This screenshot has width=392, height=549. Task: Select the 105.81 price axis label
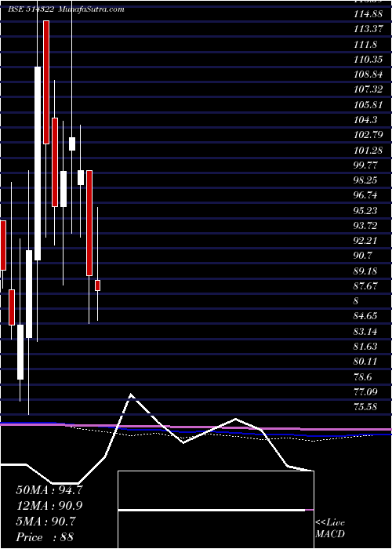(368, 104)
